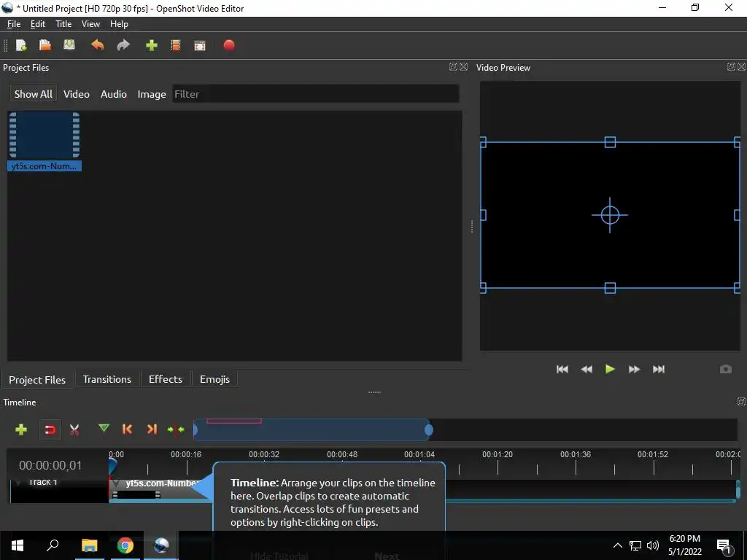This screenshot has height=560, width=747.
Task: Save current frame with camera icon
Action: 726,369
